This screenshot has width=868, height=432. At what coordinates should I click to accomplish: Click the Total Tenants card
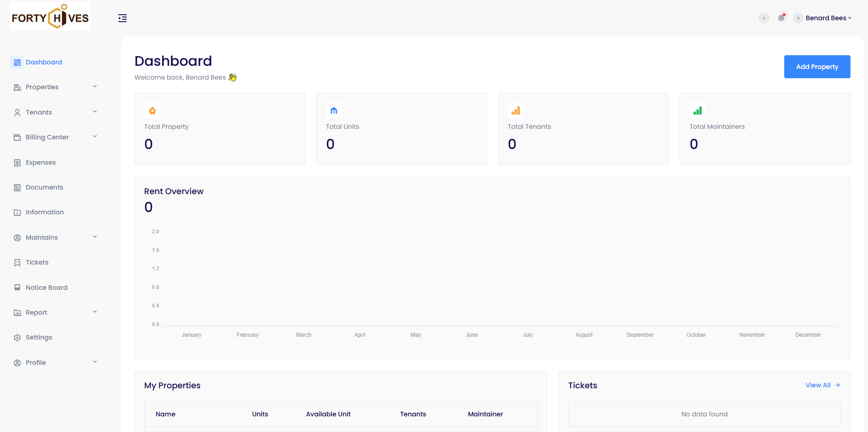(583, 129)
